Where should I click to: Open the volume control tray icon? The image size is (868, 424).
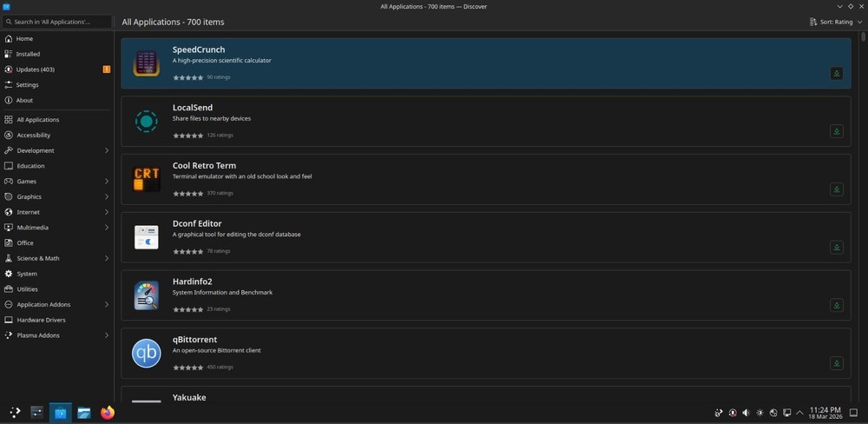746,413
